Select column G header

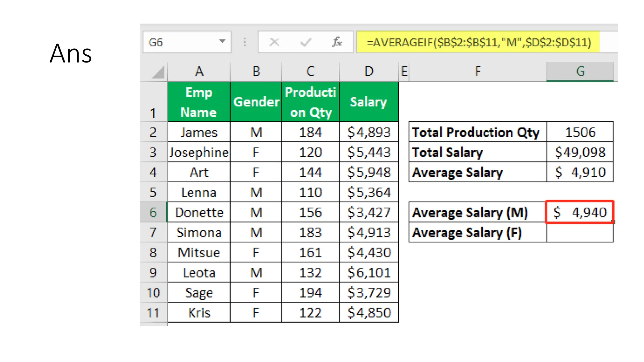[x=580, y=72]
